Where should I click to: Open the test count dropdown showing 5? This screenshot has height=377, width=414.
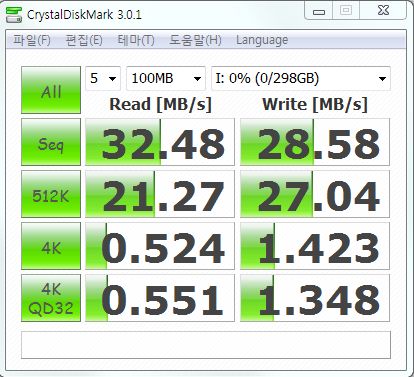pos(103,79)
